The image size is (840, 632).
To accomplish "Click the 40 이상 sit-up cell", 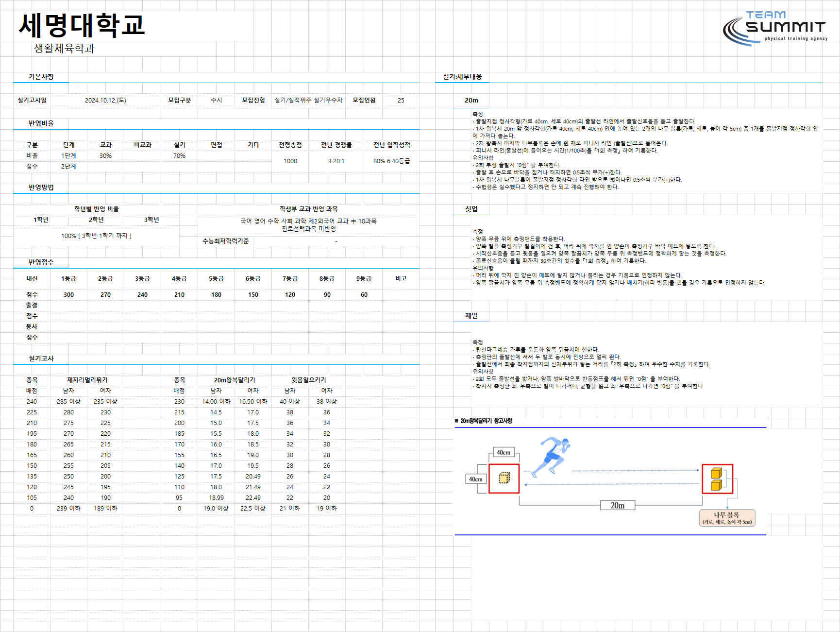I will (290, 402).
